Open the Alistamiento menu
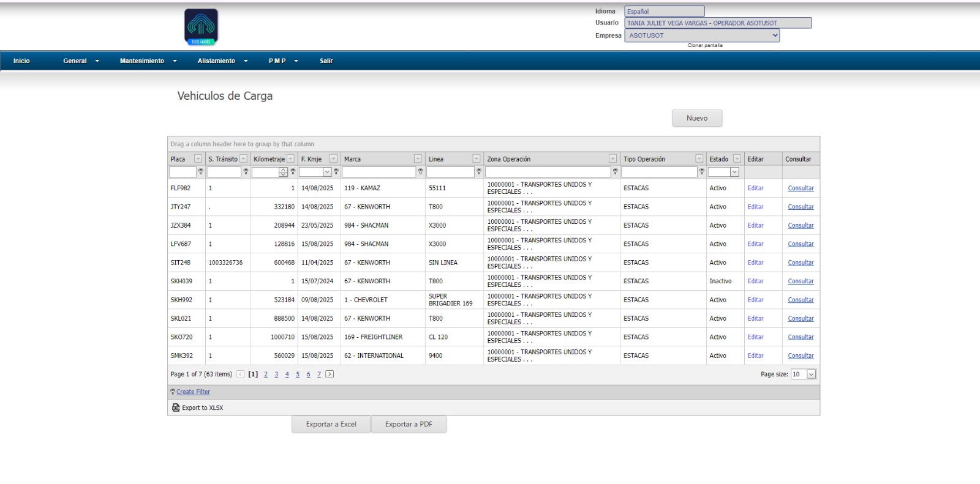Viewport: 980px width, 484px height. pyautogui.click(x=222, y=61)
